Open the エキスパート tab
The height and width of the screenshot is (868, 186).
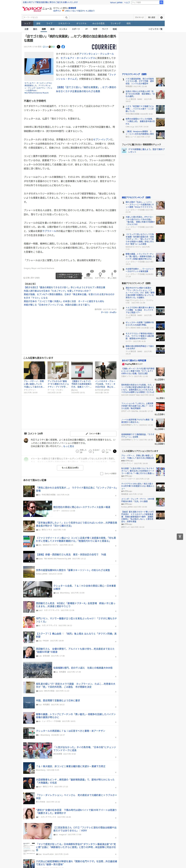64,24
